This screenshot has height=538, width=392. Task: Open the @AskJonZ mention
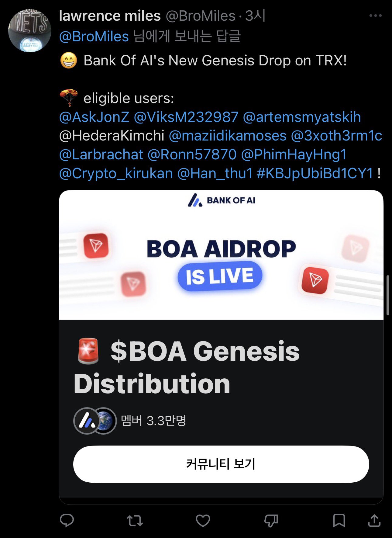[94, 117]
